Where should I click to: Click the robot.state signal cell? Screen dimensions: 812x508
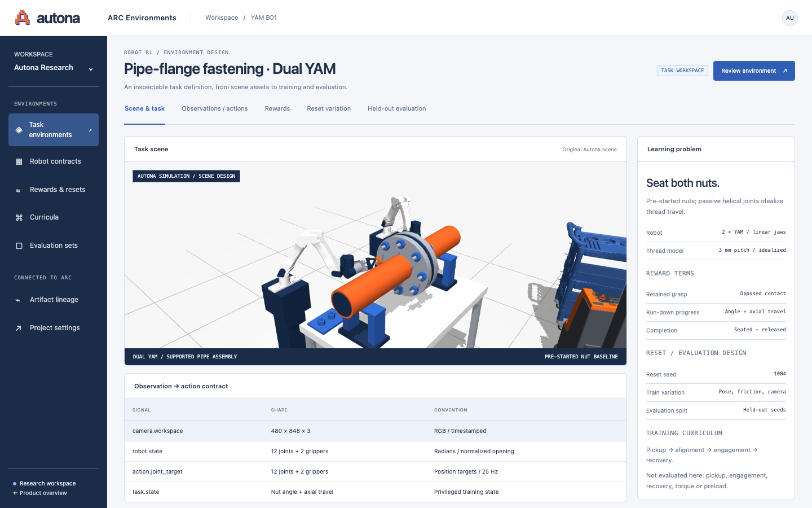coord(147,452)
